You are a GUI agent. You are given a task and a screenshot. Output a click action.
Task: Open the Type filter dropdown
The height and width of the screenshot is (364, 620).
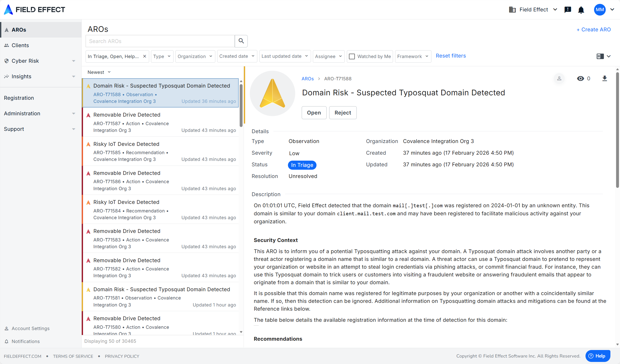pos(162,56)
